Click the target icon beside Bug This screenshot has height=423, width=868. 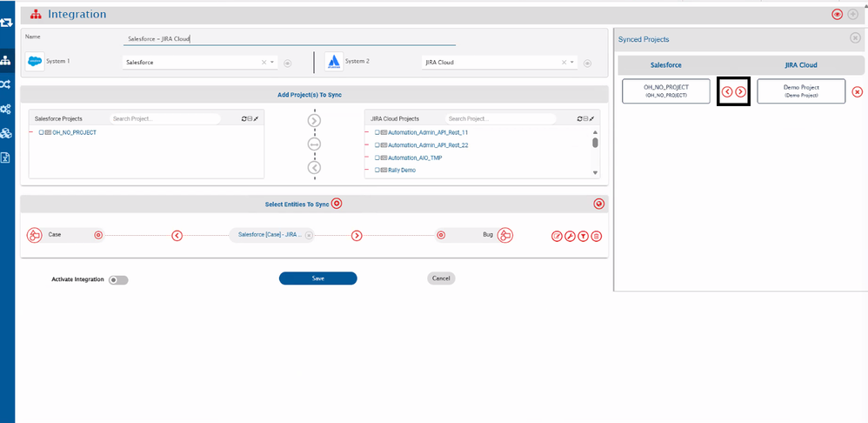pyautogui.click(x=441, y=235)
